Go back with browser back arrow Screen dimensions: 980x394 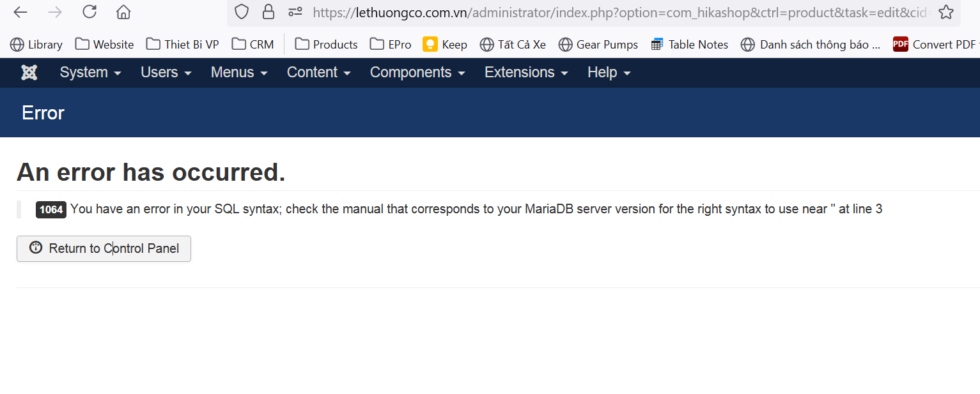(20, 12)
